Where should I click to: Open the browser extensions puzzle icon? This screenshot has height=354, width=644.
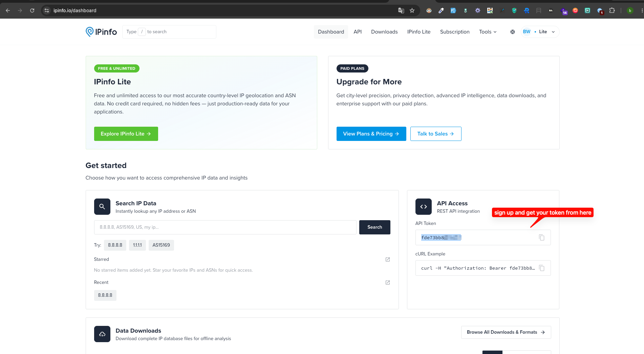tap(612, 11)
